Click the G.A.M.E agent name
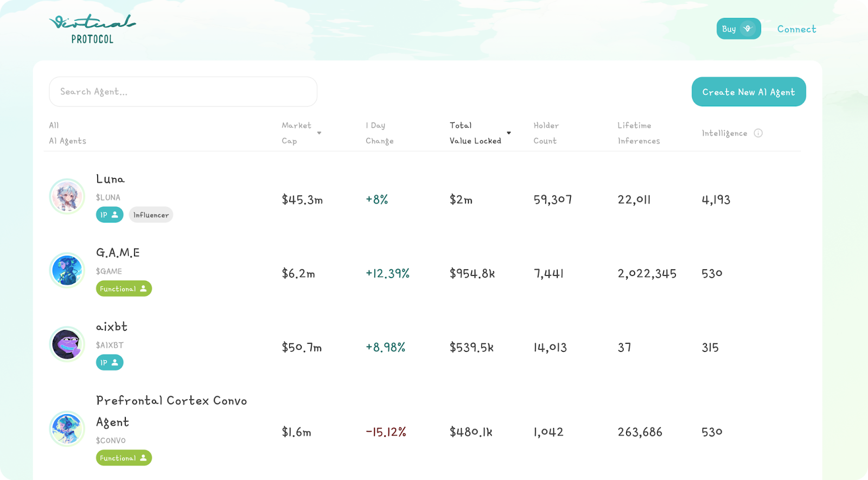The image size is (868, 480). [118, 252]
